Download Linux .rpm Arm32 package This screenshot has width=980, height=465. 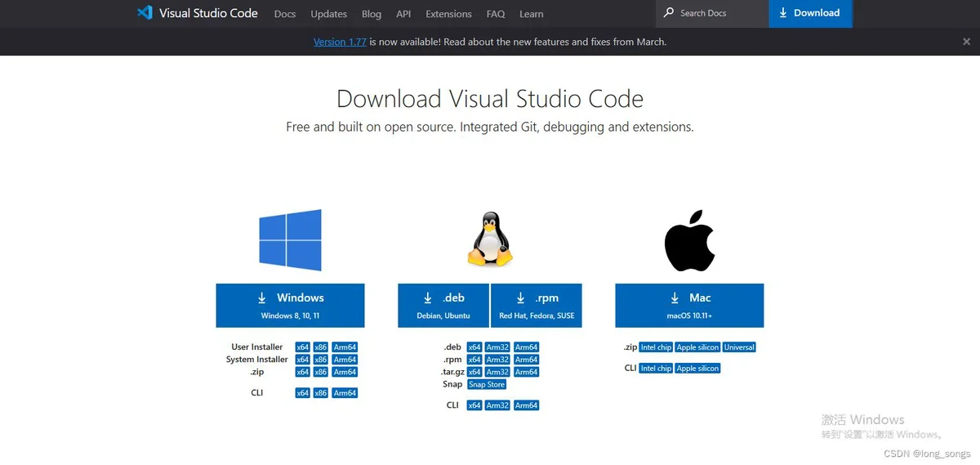[x=498, y=360]
